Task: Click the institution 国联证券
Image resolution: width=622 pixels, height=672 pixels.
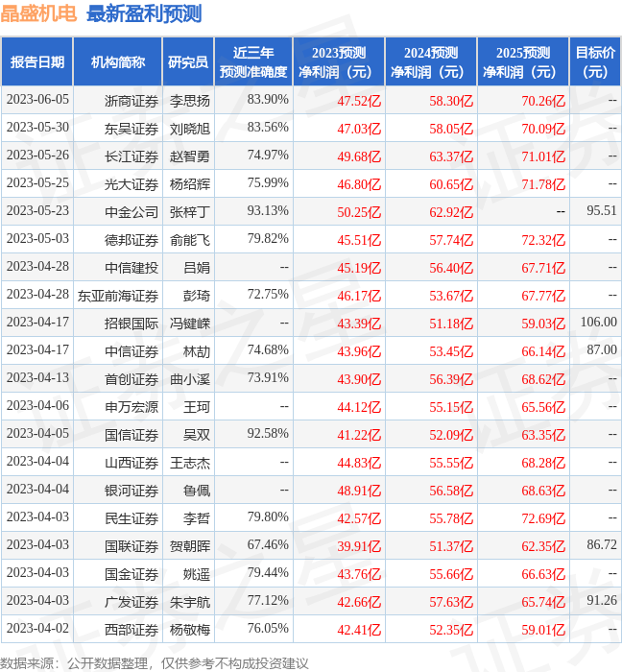Action: pos(132,547)
